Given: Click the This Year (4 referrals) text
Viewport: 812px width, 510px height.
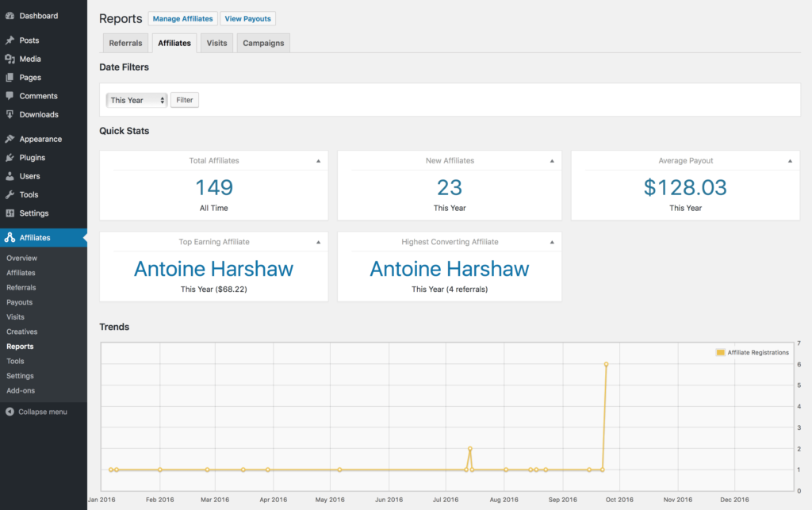Looking at the screenshot, I should pyautogui.click(x=450, y=290).
